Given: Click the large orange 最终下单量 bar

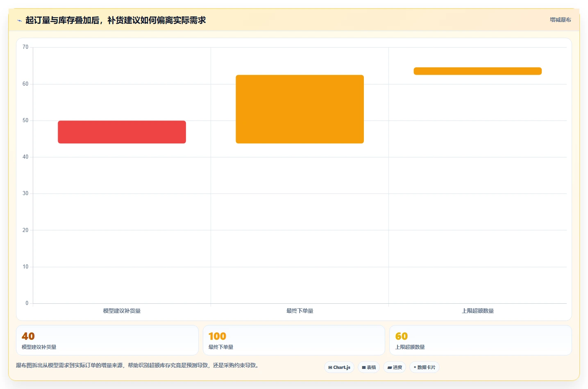Looking at the screenshot, I should pos(300,109).
